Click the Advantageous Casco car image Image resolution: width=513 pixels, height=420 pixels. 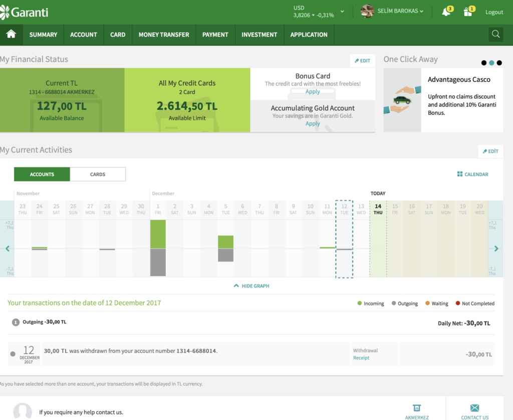(x=402, y=100)
